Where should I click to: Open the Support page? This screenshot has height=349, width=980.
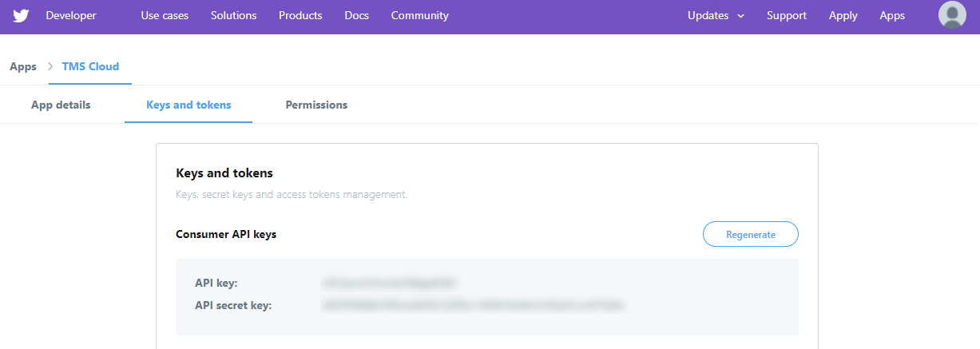tap(787, 16)
